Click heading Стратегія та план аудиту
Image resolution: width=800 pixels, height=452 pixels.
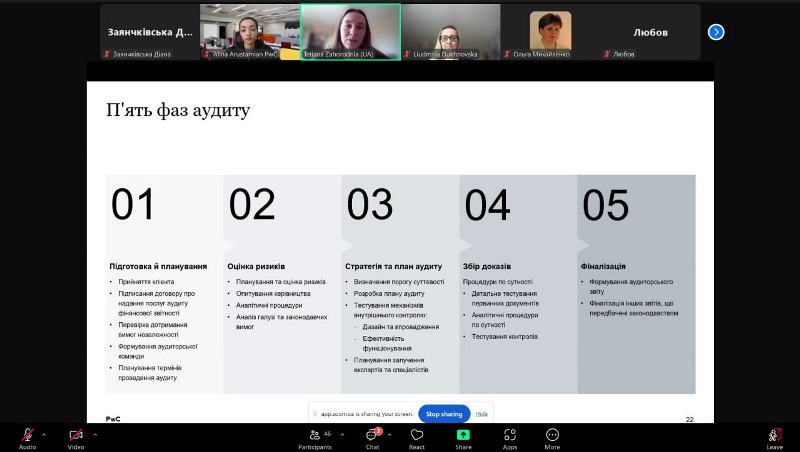pos(393,266)
